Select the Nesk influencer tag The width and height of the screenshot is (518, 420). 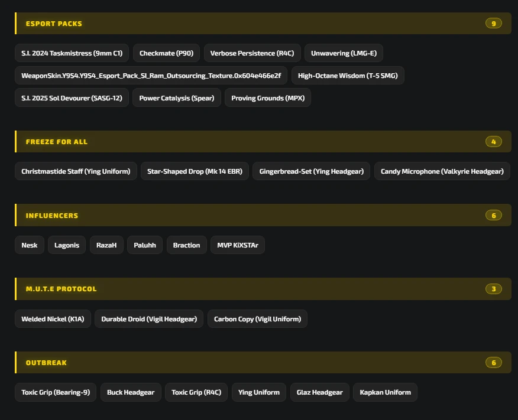point(30,245)
